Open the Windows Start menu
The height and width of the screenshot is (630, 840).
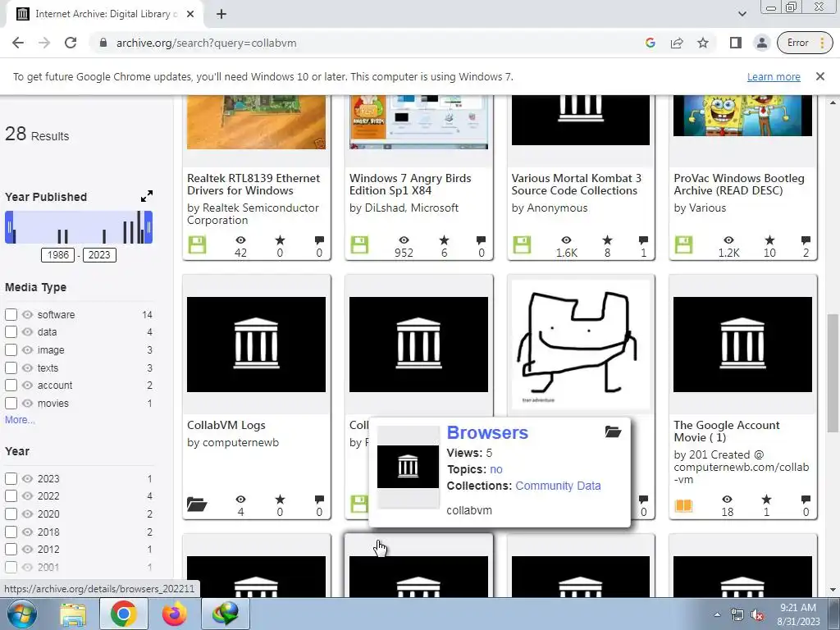21,614
